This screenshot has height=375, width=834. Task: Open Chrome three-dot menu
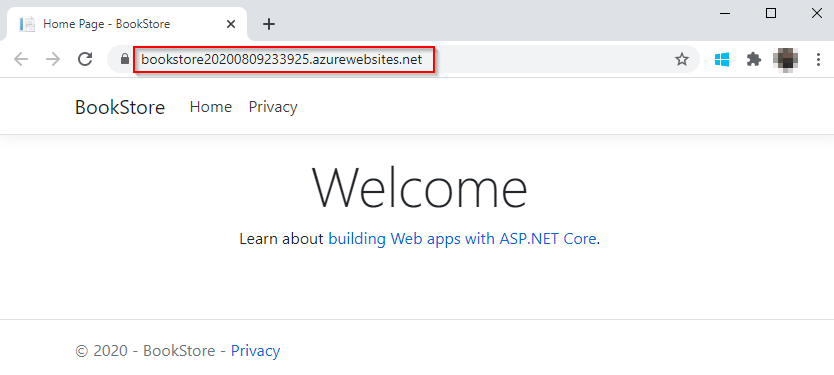click(819, 60)
